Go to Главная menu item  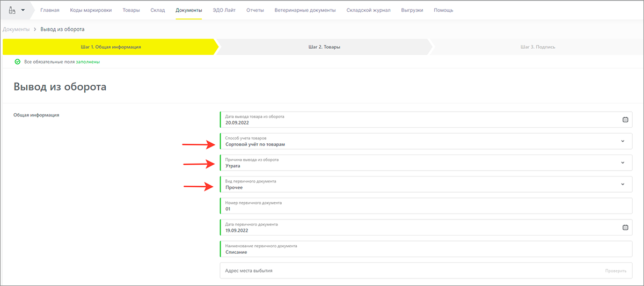click(50, 10)
